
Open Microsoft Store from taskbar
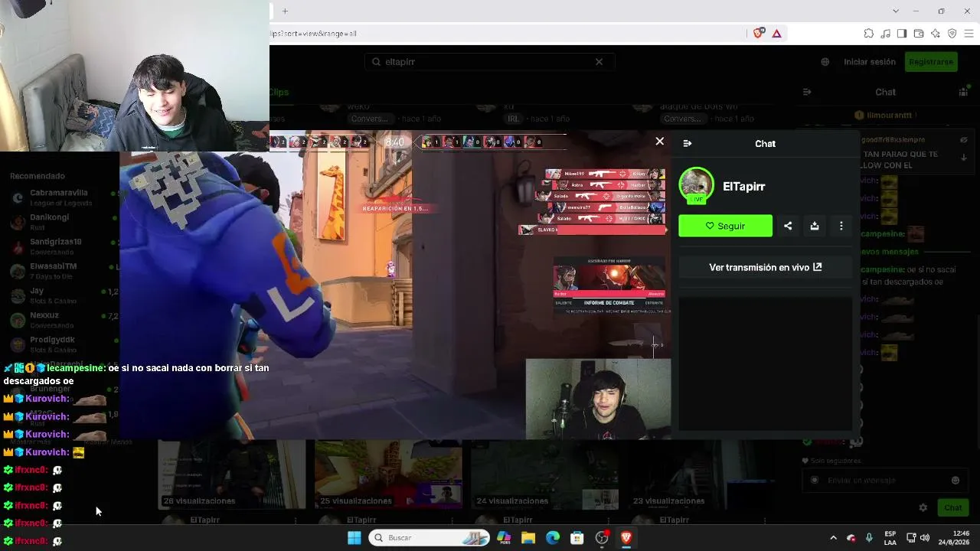577,538
